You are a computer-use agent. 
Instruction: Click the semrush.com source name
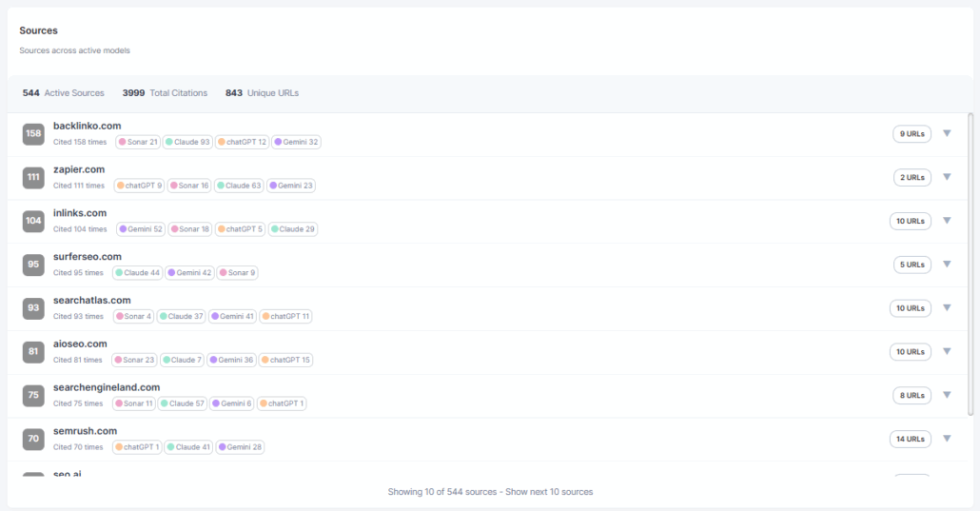point(85,431)
